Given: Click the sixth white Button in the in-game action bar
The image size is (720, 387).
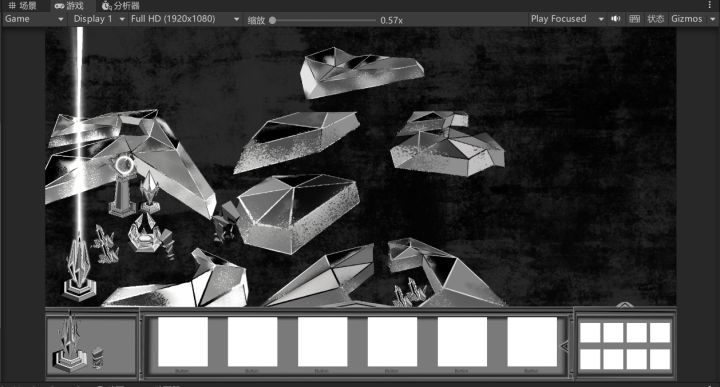Looking at the screenshot, I should (x=532, y=342).
